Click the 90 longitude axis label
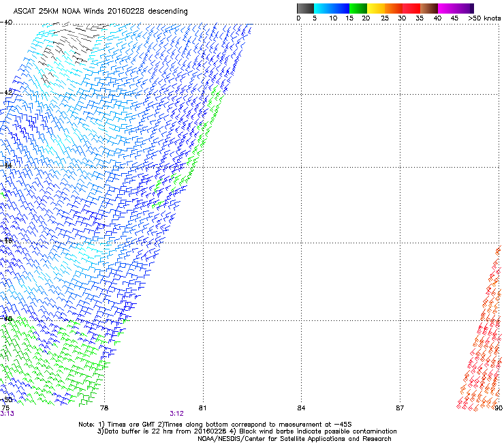The image size is (504, 443). click(499, 408)
